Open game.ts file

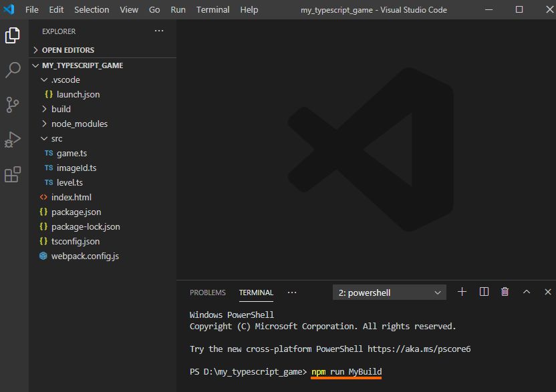pyautogui.click(x=72, y=153)
